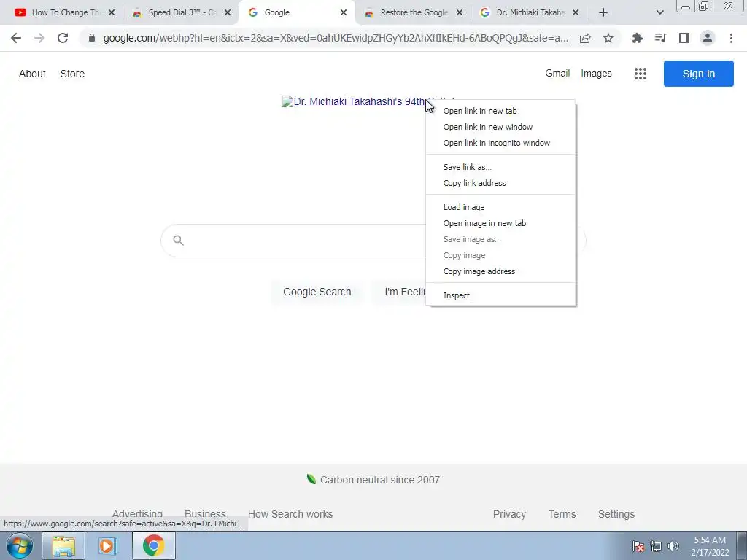Close the Google tab
Viewport: 747px width, 560px height.
click(344, 12)
